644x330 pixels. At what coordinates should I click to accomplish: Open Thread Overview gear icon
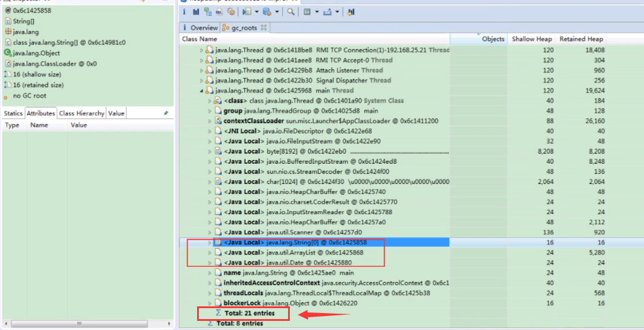(x=231, y=12)
